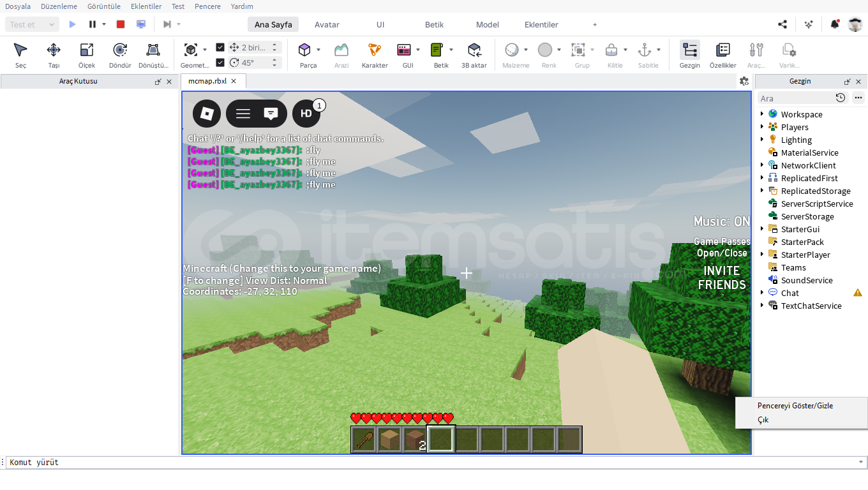Open the share/collaborate icon
Image resolution: width=868 pixels, height=490 pixels.
782,24
